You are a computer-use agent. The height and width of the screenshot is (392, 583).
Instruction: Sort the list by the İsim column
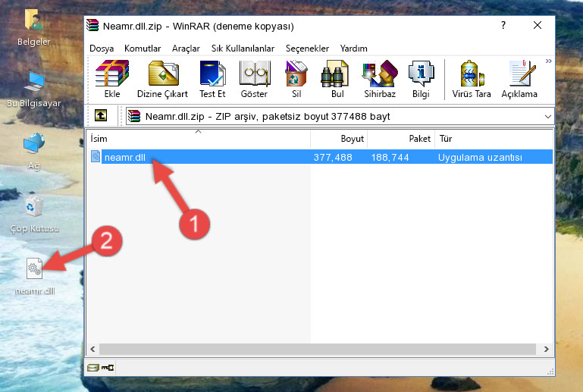click(199, 139)
